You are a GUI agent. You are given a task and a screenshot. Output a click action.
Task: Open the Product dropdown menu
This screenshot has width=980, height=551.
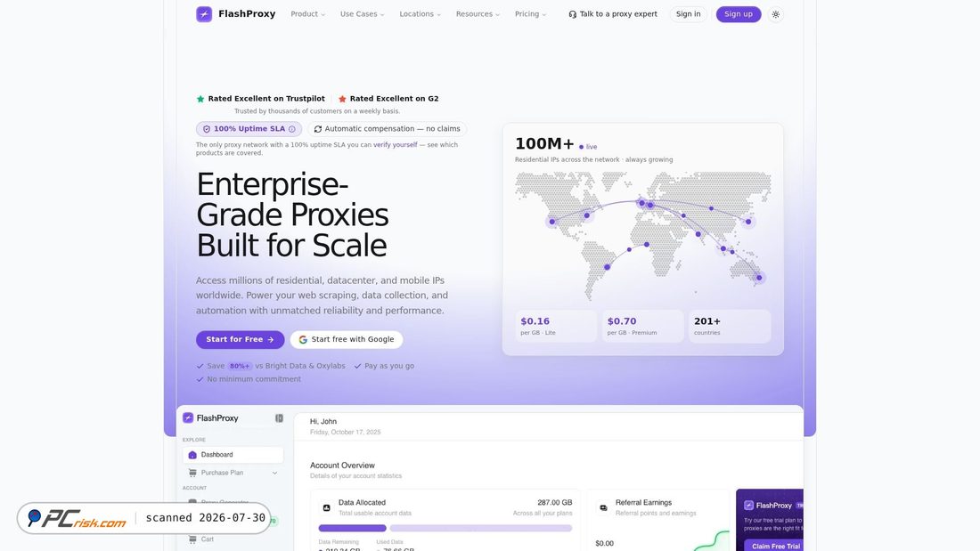point(307,13)
